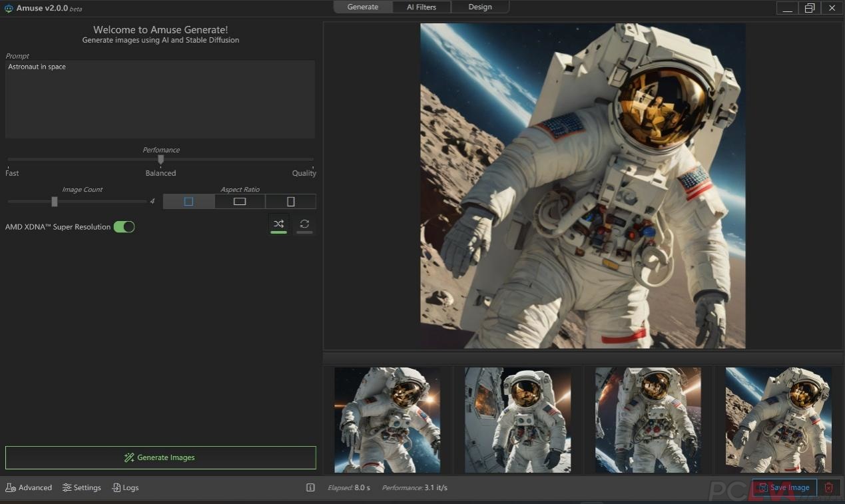Click the Performance slider handle
The height and width of the screenshot is (504, 845).
160,159
